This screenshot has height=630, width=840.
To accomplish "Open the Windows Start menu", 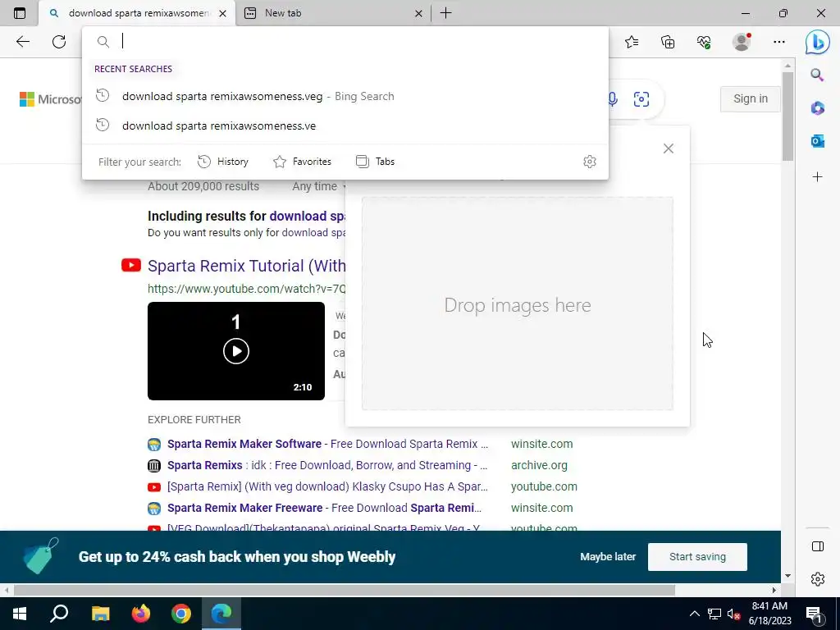I will pos(20,614).
